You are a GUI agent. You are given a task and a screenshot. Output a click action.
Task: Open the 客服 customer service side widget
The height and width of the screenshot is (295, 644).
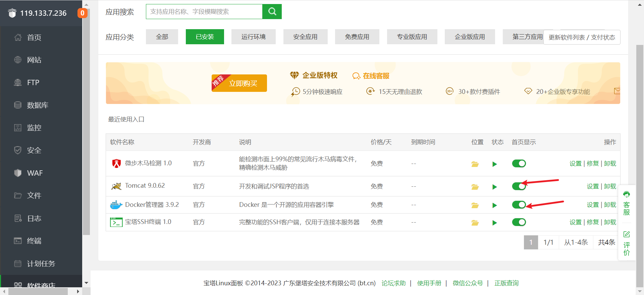[627, 203]
